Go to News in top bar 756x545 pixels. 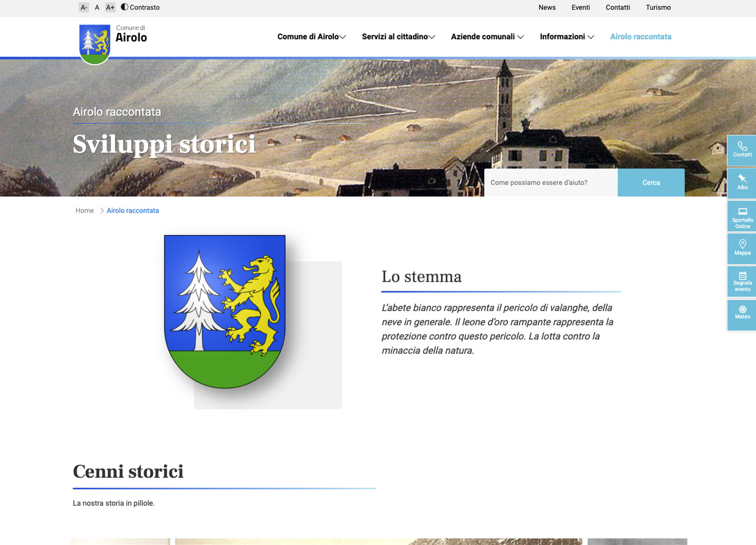(547, 7)
